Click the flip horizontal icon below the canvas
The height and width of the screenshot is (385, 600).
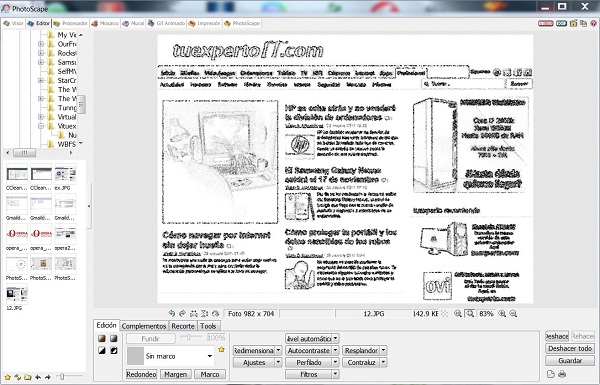194,313
